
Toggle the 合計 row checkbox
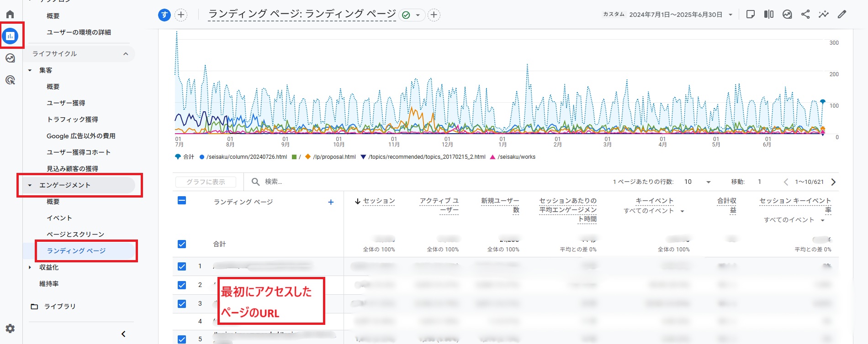[x=182, y=244]
